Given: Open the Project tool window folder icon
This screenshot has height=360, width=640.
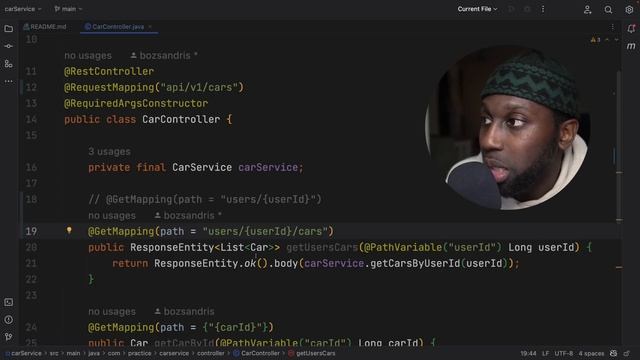Looking at the screenshot, I should click(9, 29).
